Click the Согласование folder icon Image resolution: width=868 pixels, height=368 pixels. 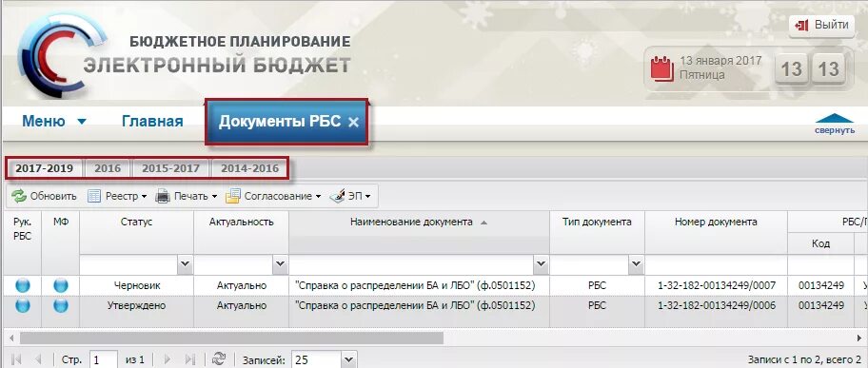(x=232, y=196)
